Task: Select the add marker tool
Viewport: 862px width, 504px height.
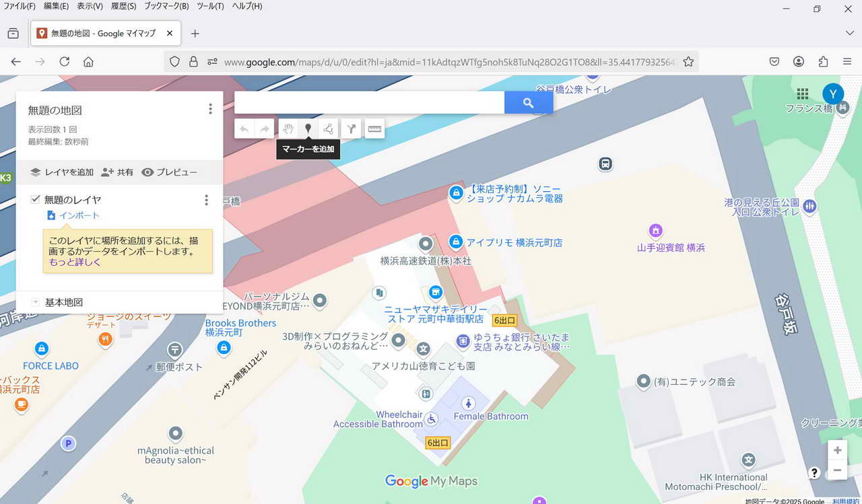Action: (308, 129)
